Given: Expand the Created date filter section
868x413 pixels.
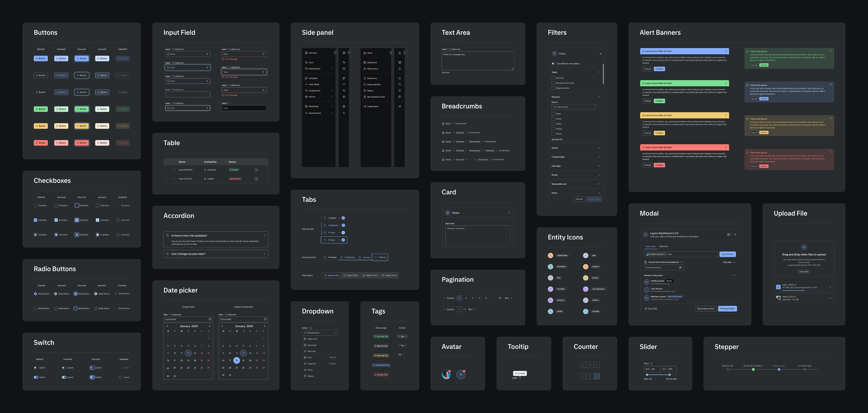Looking at the screenshot, I should (x=599, y=157).
